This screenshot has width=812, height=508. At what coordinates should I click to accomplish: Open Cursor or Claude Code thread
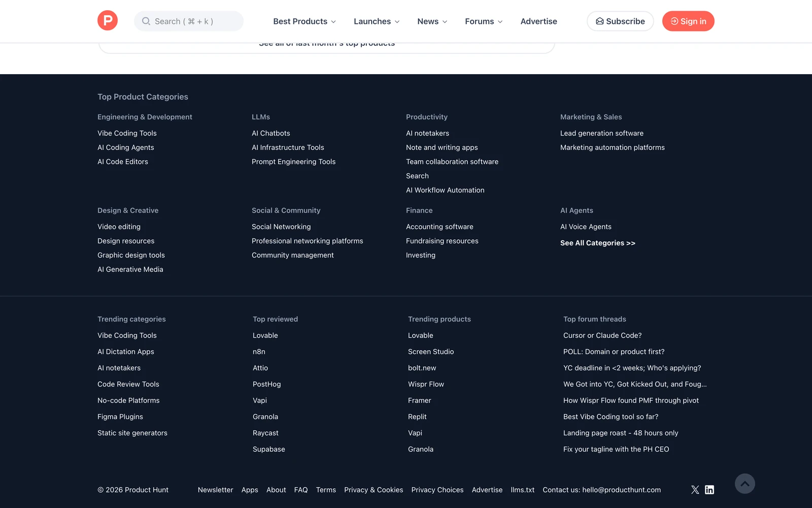[x=602, y=335]
